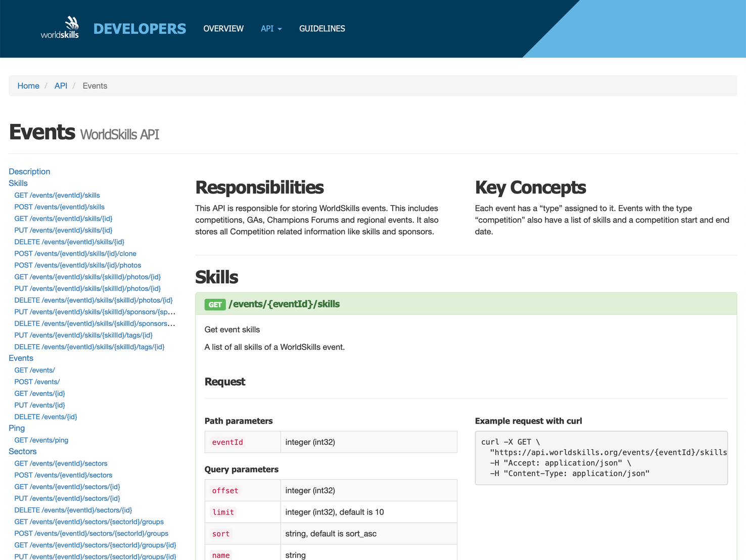Open GET /events/{eventId}/skills in sidebar

[x=57, y=195]
